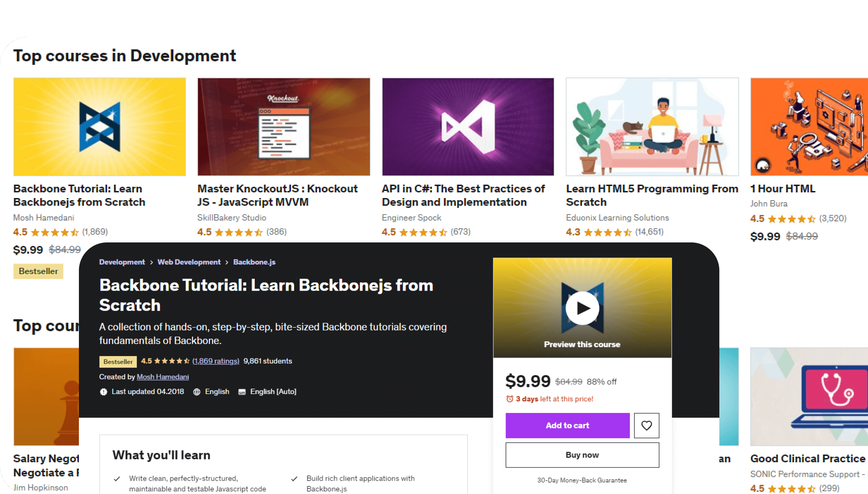Click the Master KnockoutJS course thumbnail
The height and width of the screenshot is (494, 868).
tap(284, 127)
